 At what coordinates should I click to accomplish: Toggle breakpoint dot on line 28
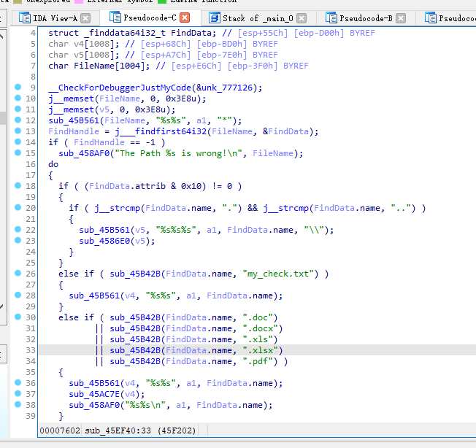(18, 295)
